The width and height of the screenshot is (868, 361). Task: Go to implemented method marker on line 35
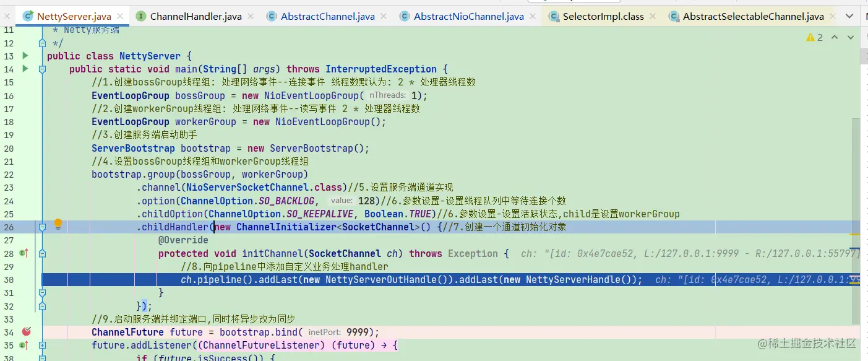(x=25, y=345)
